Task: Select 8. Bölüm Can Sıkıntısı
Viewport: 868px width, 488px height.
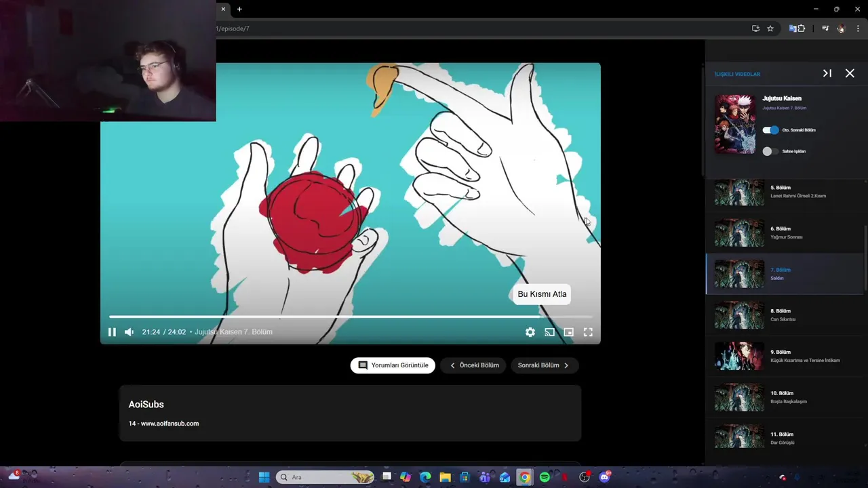Action: tap(785, 315)
